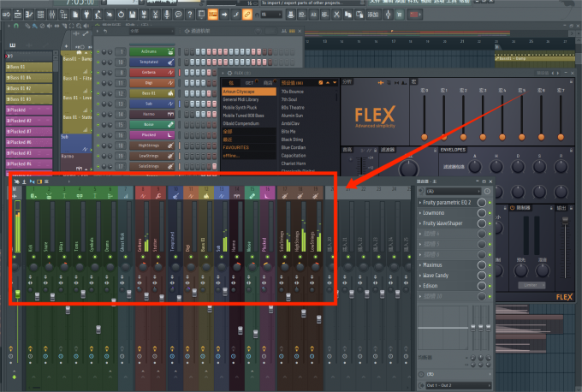Click the Bass 02 mixer track flame icon

(206, 196)
